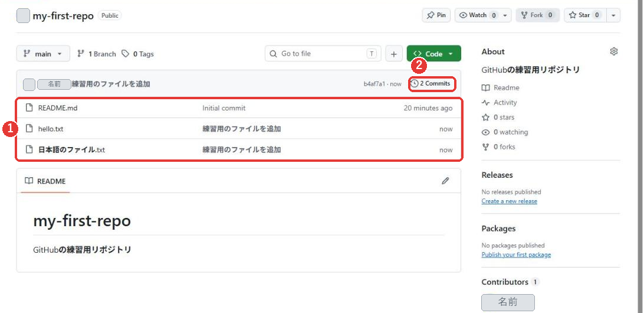The image size is (644, 313).
Task: Open the hello.txt file
Action: (x=51, y=129)
